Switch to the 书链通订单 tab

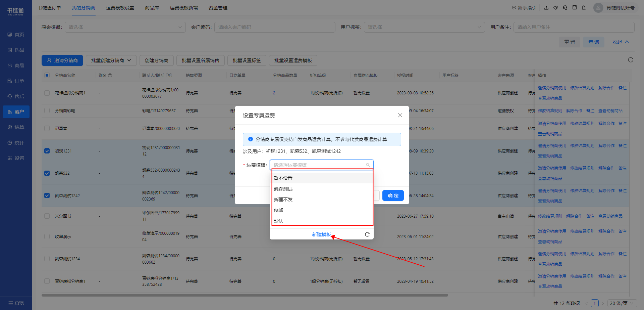point(49,8)
